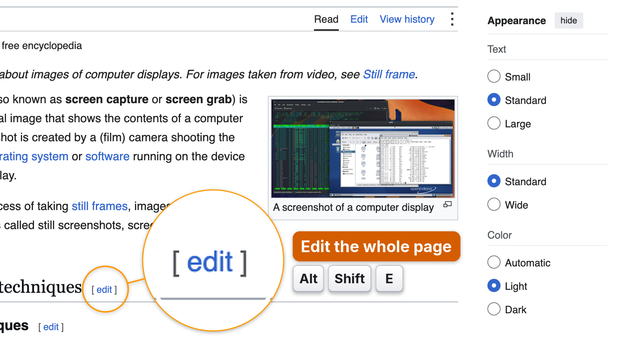Open the still frames link
The height and width of the screenshot is (344, 644).
pyautogui.click(x=100, y=206)
